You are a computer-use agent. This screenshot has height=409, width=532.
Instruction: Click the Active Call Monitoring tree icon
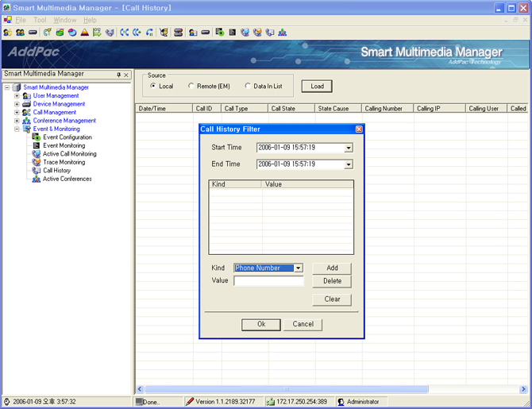37,154
